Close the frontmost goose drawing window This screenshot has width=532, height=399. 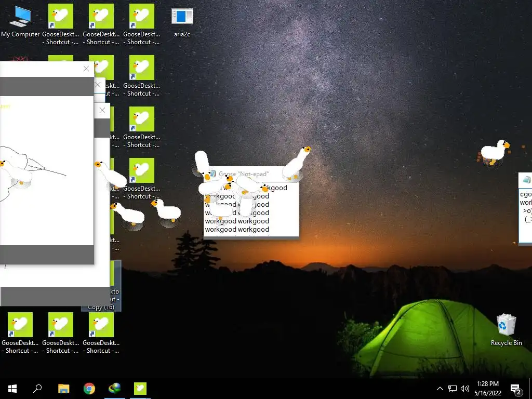[x=86, y=69]
